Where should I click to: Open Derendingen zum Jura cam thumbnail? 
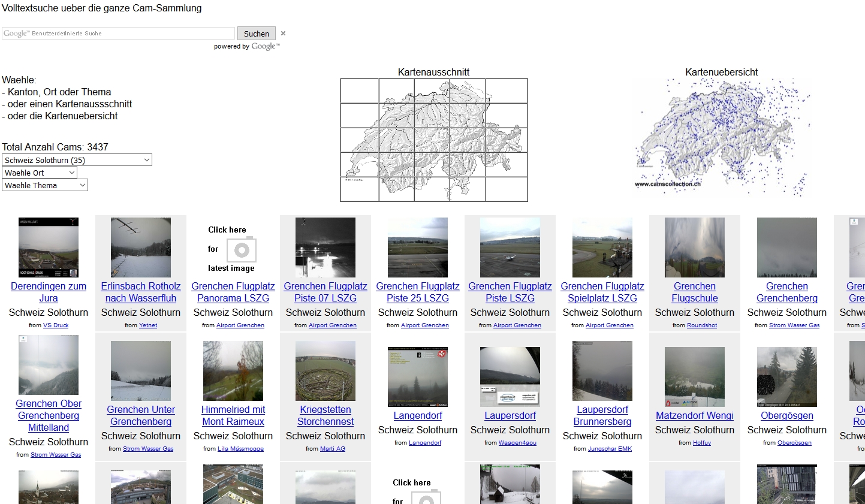(x=49, y=248)
